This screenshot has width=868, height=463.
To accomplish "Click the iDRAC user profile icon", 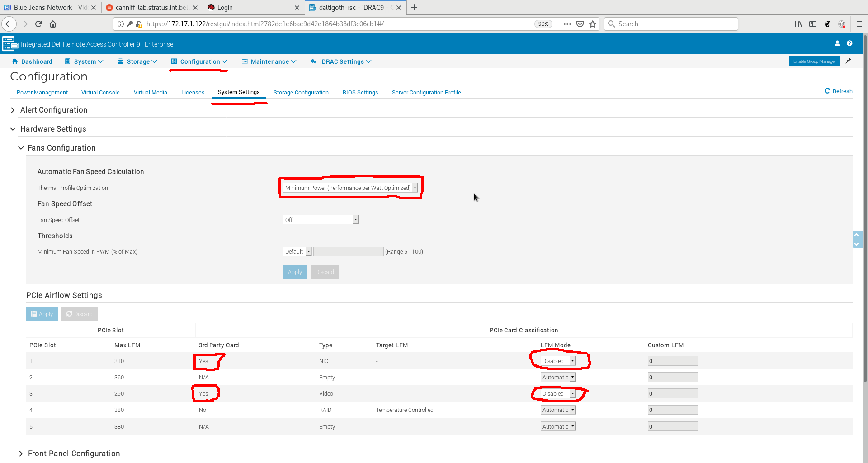I will (x=837, y=43).
